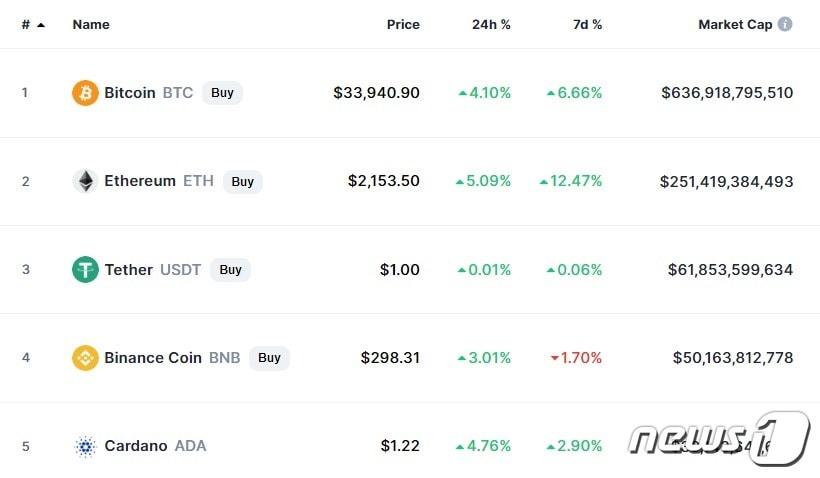Click the Tether logo icon
The width and height of the screenshot is (820, 478).
(85, 269)
